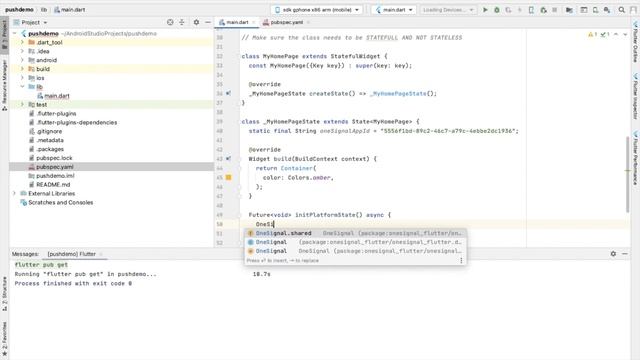Click the locate/scroll-from-source target icon
This screenshot has height=360, width=640.
[170, 22]
